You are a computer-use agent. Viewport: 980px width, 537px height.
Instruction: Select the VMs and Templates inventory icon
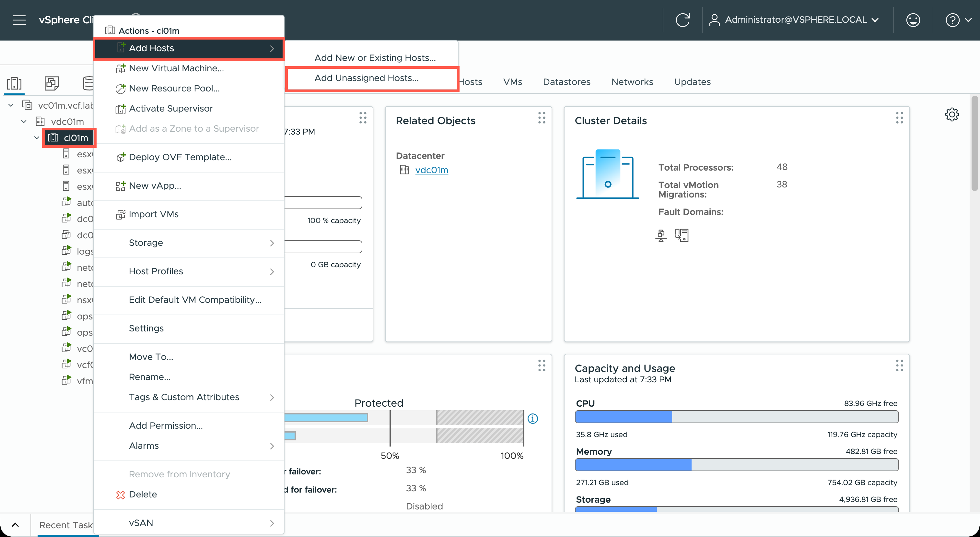pos(52,83)
